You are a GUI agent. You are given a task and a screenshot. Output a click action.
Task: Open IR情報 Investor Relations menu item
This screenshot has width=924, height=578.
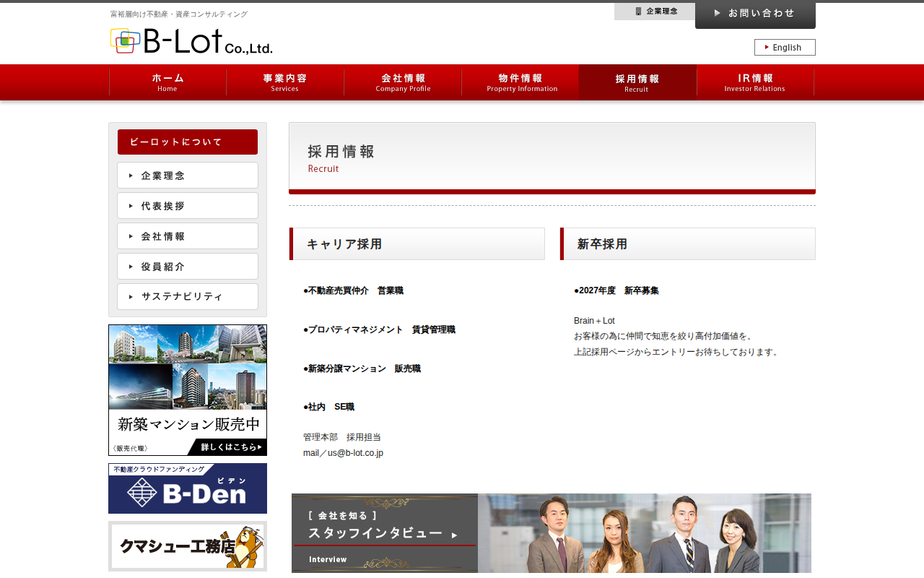pos(755,82)
